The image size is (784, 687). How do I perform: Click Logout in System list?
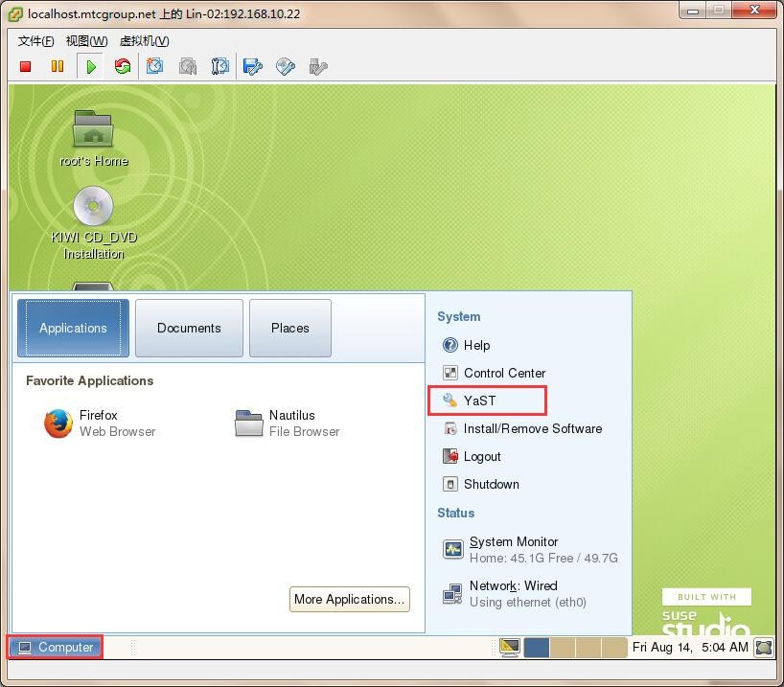click(x=472, y=456)
